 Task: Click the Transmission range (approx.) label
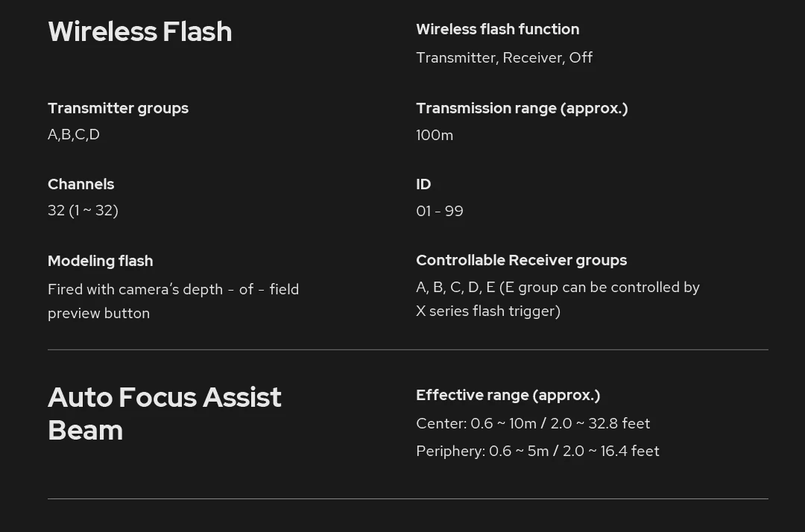(x=522, y=108)
